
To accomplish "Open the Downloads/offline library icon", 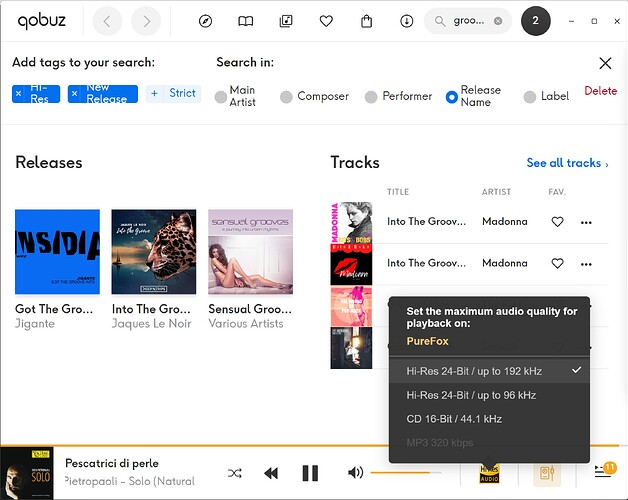I will 406,21.
